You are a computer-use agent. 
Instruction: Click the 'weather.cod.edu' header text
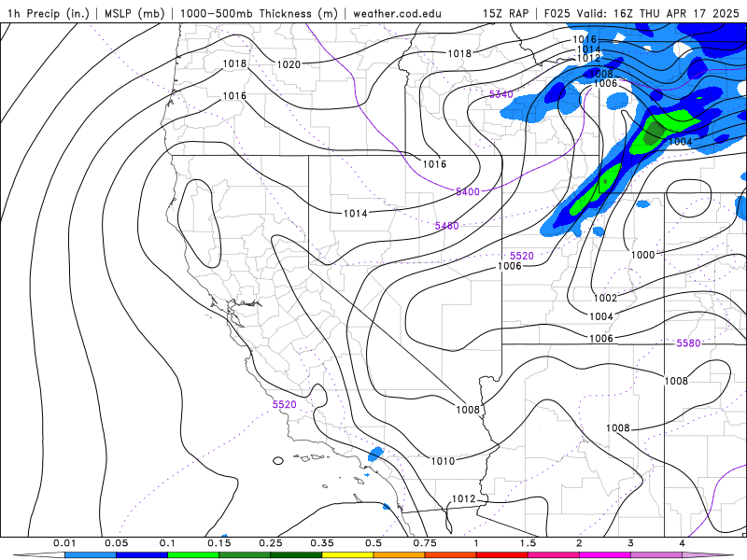[x=397, y=13]
